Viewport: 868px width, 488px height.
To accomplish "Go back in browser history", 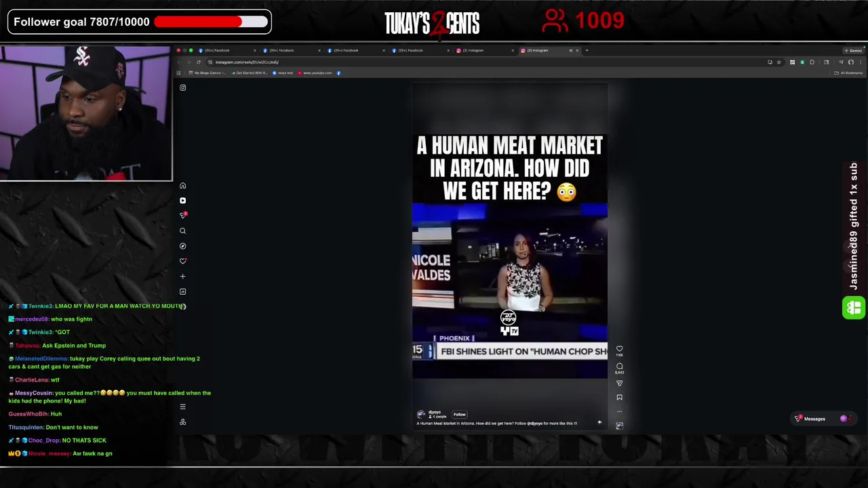I will [180, 62].
